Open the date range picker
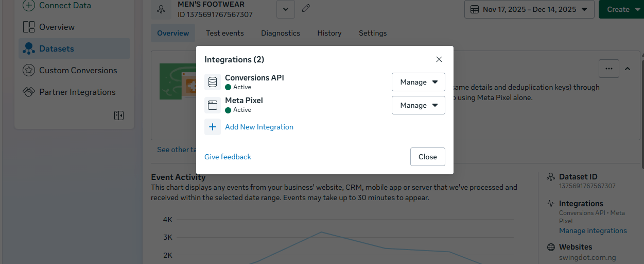The width and height of the screenshot is (644, 264). click(529, 9)
